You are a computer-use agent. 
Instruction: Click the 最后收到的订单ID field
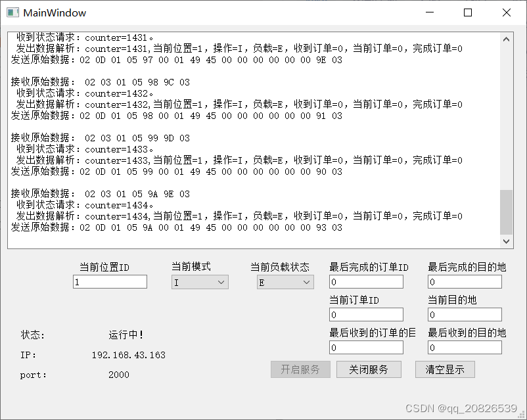pos(365,347)
